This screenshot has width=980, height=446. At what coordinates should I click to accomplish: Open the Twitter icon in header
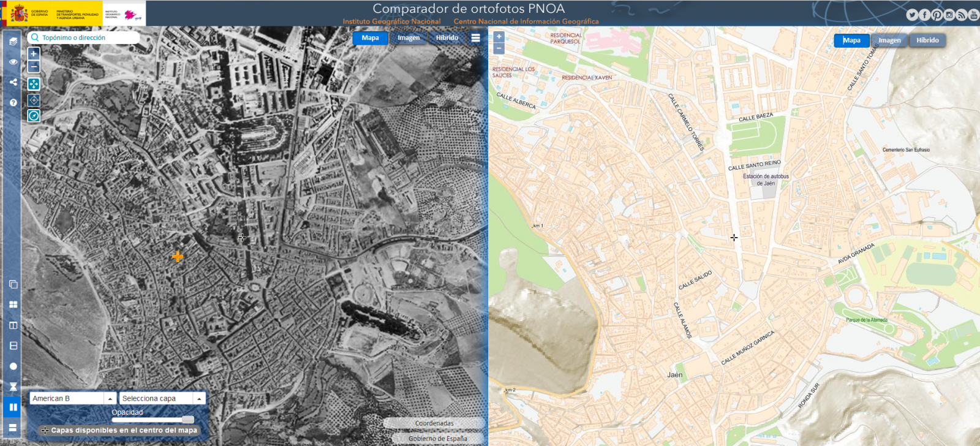tap(912, 15)
